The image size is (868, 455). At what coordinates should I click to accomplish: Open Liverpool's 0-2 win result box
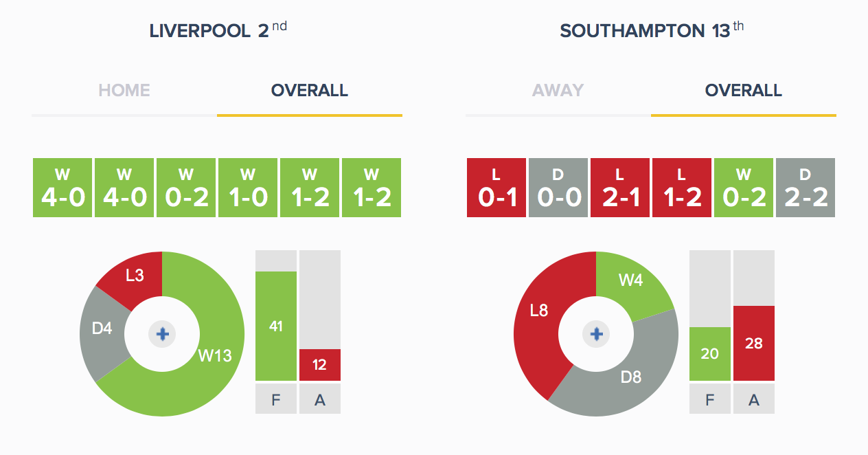pyautogui.click(x=186, y=188)
